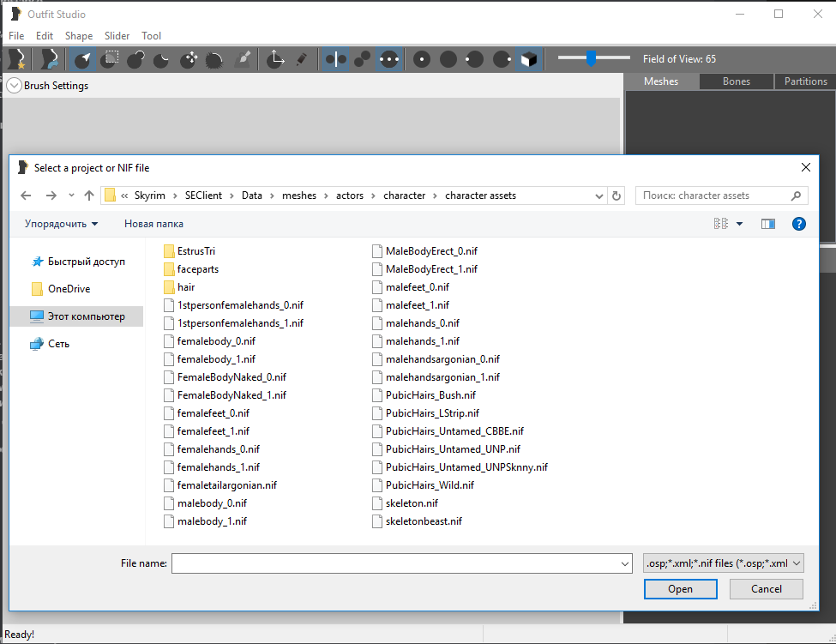The height and width of the screenshot is (644, 836).
Task: Click the Load Outfit toolbar icon
Action: click(51, 59)
